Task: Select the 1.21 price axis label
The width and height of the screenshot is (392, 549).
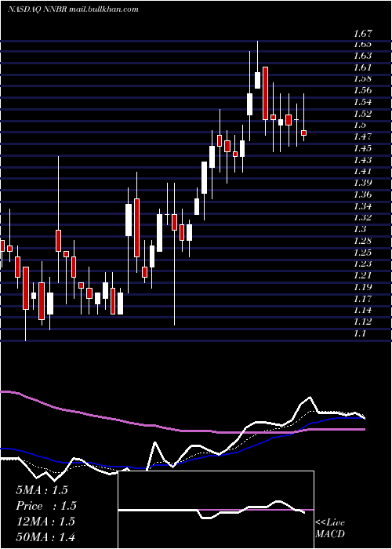Action: pos(362,275)
